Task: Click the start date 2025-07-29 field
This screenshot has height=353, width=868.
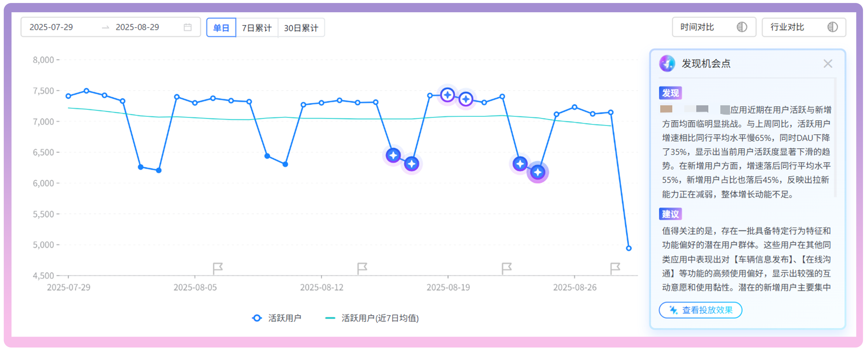Action: tap(51, 27)
